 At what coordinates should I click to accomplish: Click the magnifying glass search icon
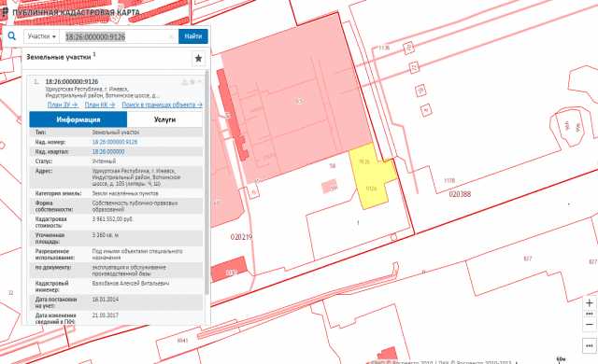(12, 36)
